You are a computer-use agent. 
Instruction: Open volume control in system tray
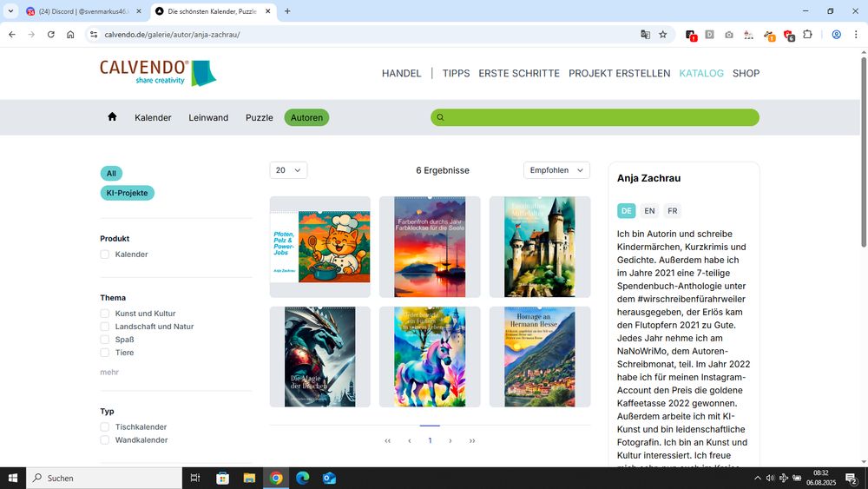point(770,478)
